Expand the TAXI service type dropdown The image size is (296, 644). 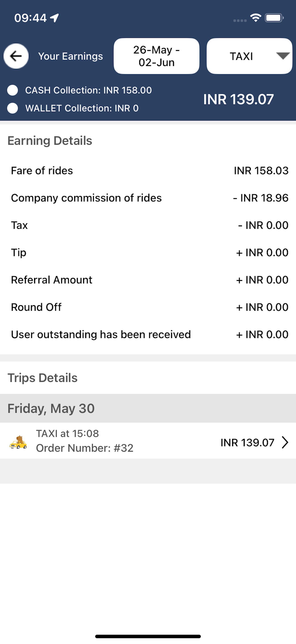249,56
